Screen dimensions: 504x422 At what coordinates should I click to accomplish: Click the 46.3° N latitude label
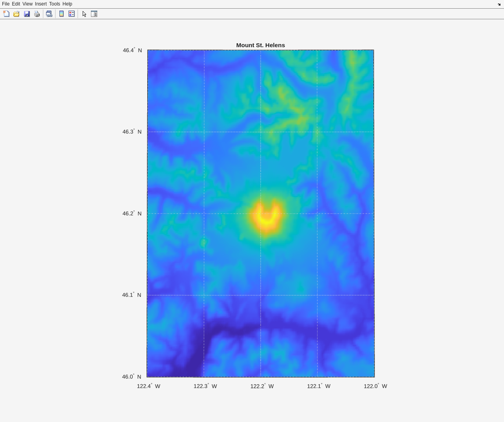tap(132, 131)
